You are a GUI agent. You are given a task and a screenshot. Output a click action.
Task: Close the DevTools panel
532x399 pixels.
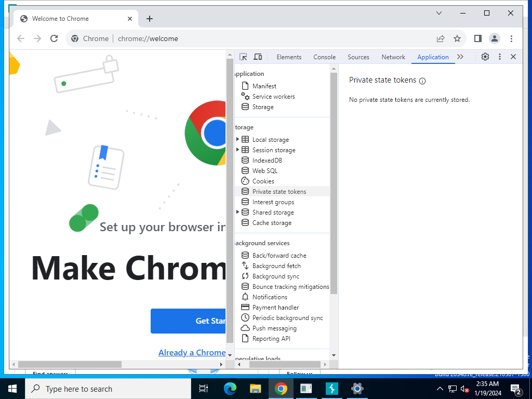pyautogui.click(x=513, y=57)
